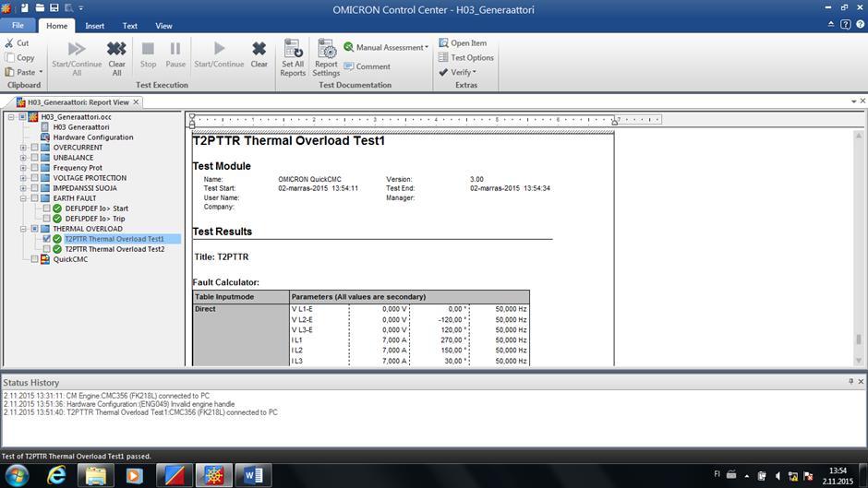Viewport: 868px width, 488px height.
Task: Click right margin marker on ruler
Action: click(x=614, y=121)
